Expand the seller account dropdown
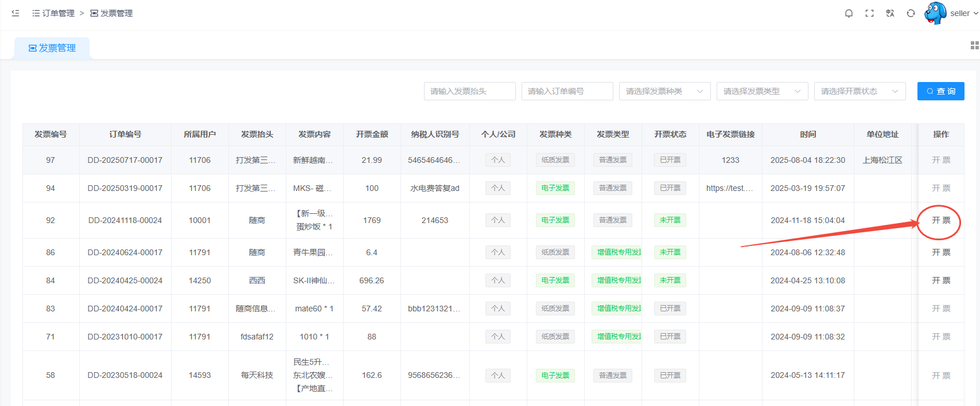 coord(964,13)
